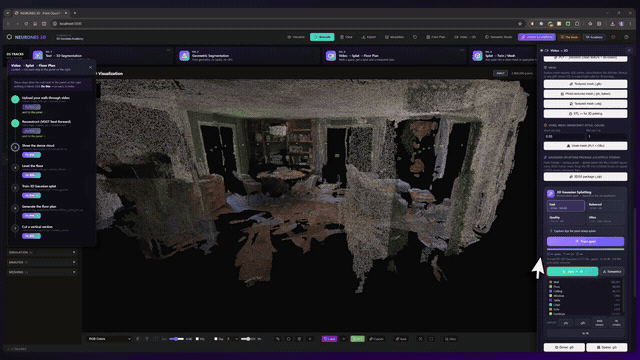
Task: Click Do this for Level the floor
Action: coord(31,175)
